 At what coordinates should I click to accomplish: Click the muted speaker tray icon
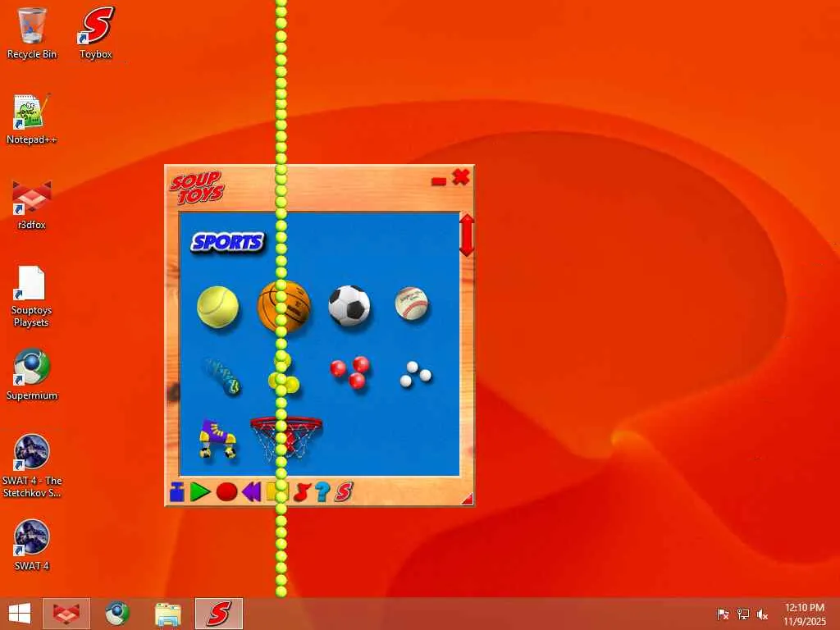click(762, 614)
